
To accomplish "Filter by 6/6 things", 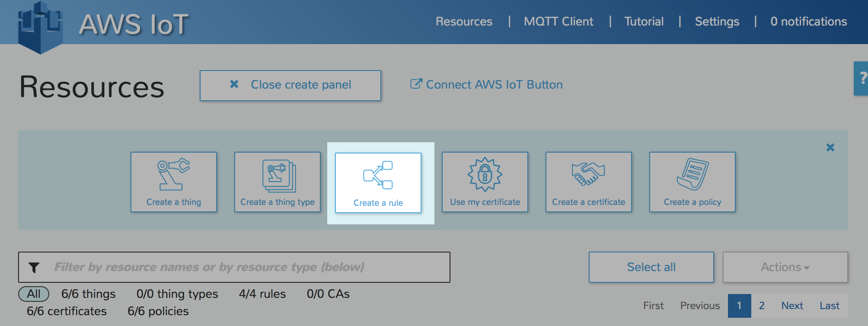I will pos(89,294).
